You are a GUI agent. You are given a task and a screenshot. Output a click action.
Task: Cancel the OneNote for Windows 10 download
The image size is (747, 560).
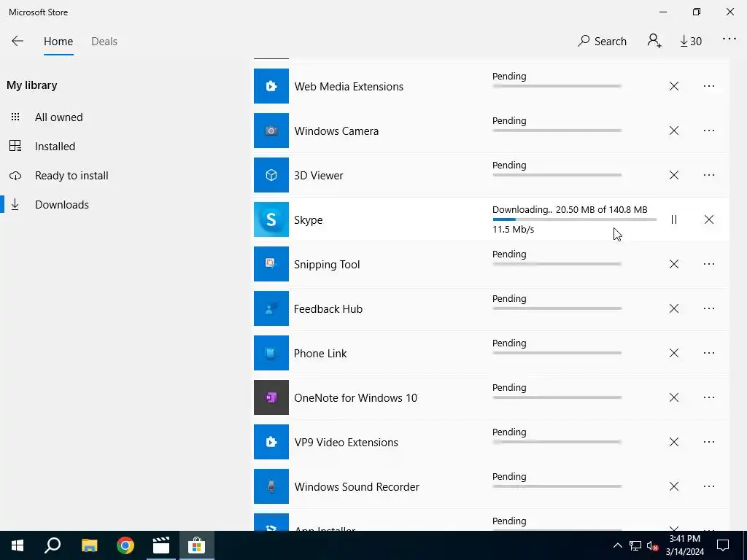pyautogui.click(x=673, y=397)
